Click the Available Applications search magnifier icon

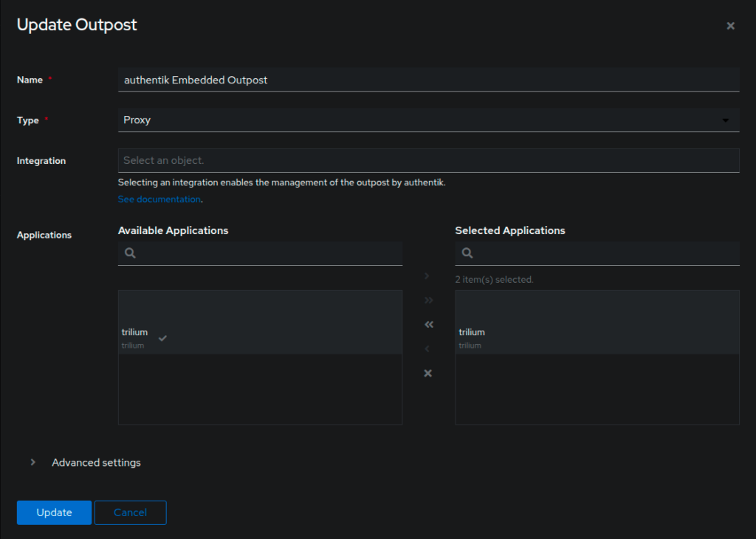point(130,253)
